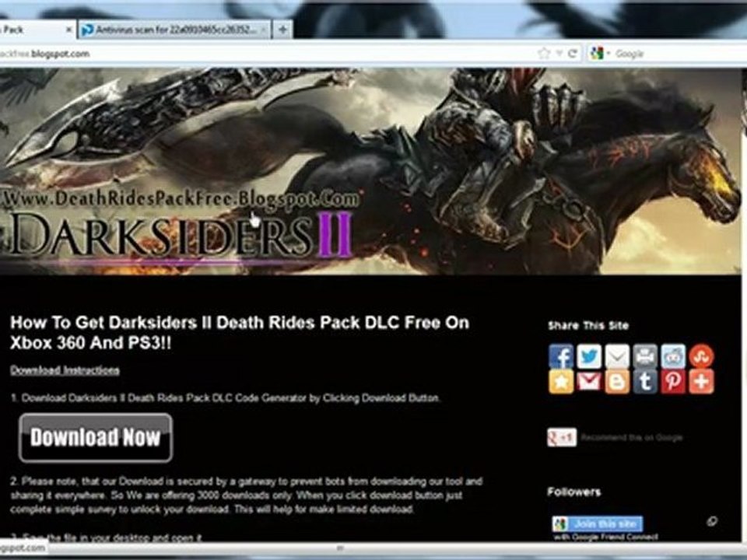The image size is (747, 560).
Task: Share the site on Twitter
Action: pos(589,356)
